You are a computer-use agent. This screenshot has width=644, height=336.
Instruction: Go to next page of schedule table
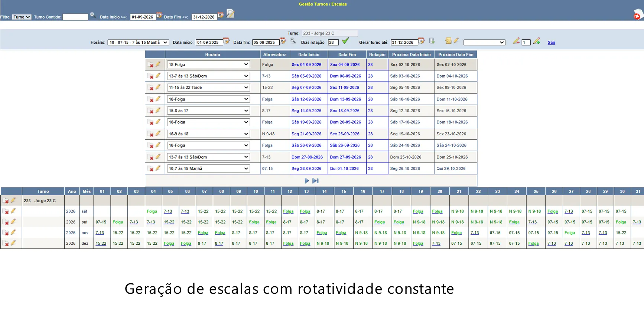point(307,181)
